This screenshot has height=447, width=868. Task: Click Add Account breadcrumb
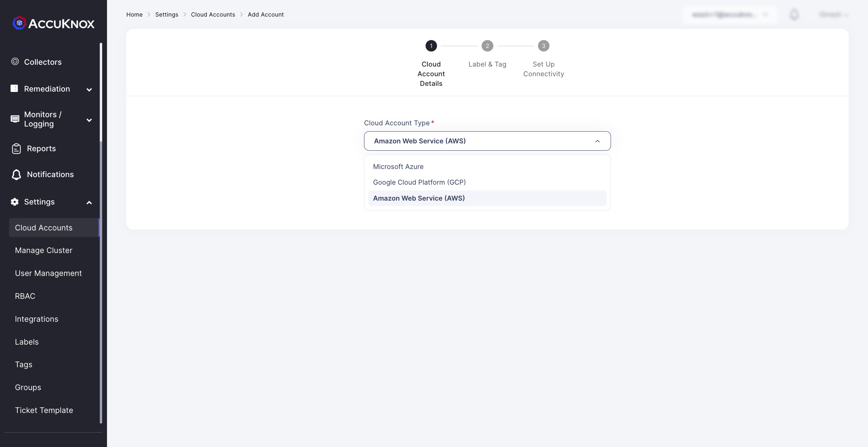266,14
